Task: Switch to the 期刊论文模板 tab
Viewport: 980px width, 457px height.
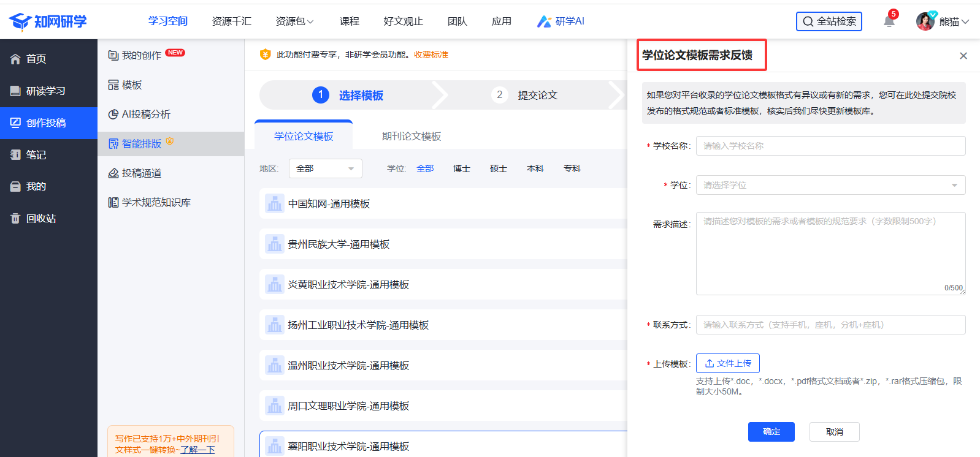Action: click(411, 136)
